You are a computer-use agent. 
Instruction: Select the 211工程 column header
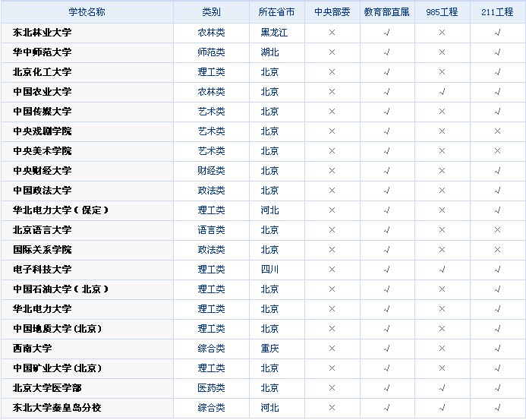pos(497,13)
